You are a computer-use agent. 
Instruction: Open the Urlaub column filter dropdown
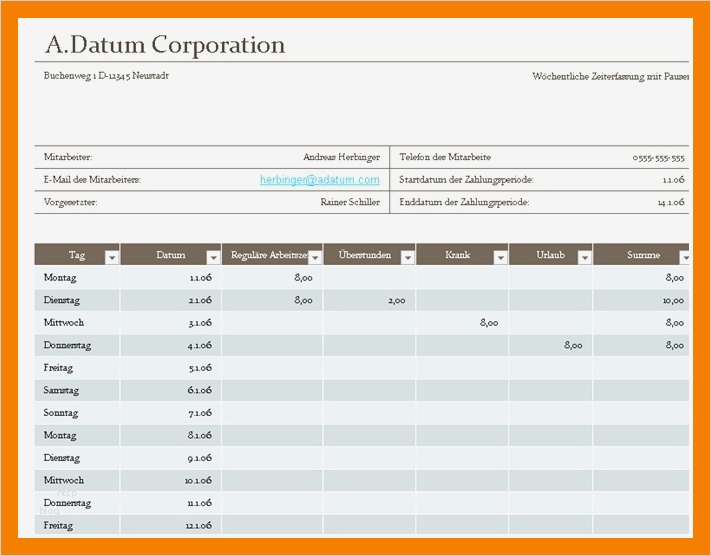(x=585, y=258)
